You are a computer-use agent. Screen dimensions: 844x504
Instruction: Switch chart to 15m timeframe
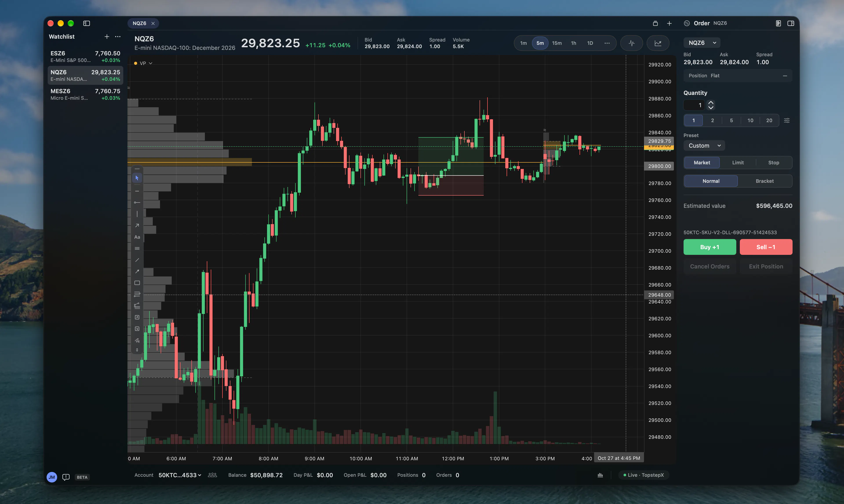pyautogui.click(x=557, y=43)
